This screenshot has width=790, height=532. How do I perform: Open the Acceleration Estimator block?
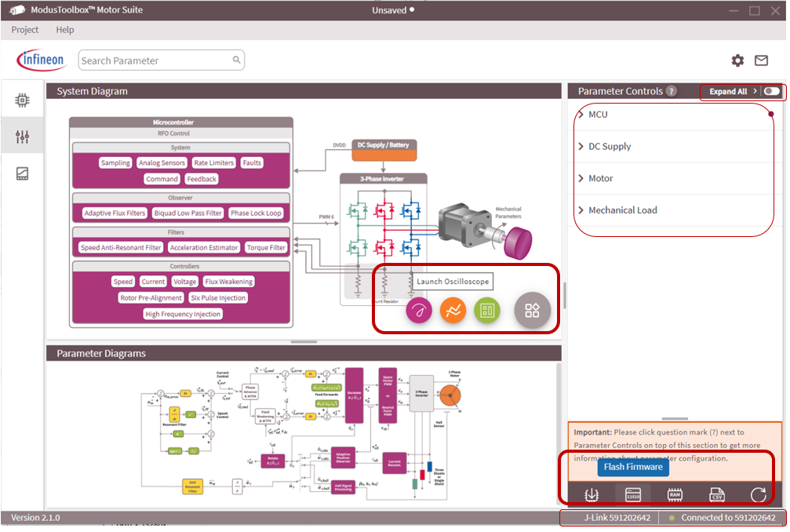point(203,247)
